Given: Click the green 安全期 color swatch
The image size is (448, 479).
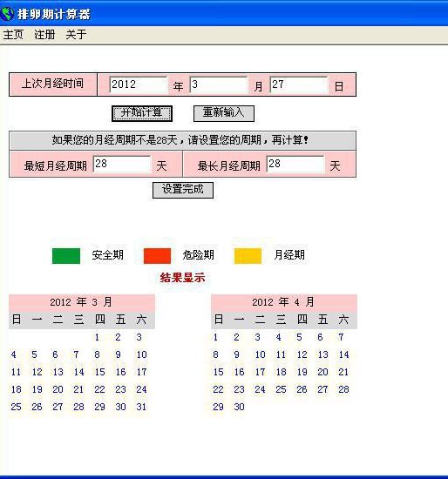Looking at the screenshot, I should point(66,256).
